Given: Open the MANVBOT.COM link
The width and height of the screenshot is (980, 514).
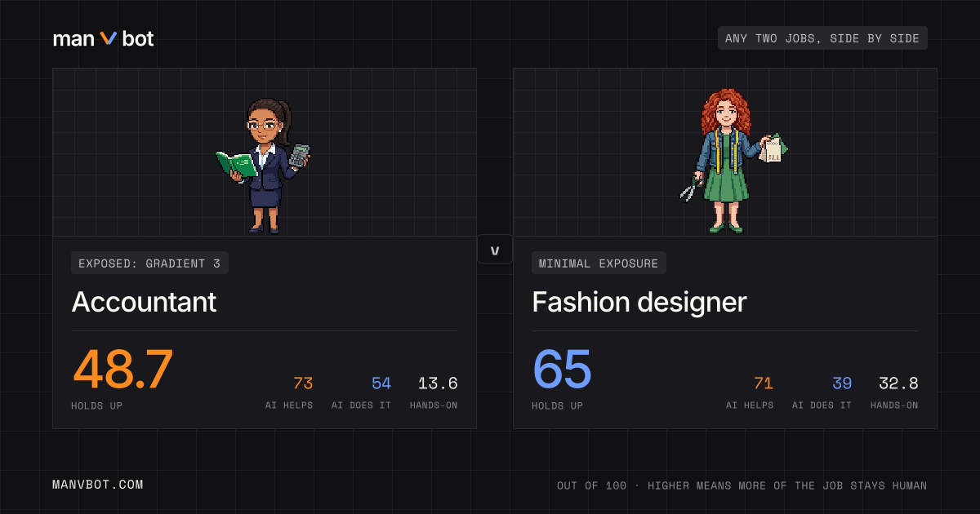Looking at the screenshot, I should tap(98, 485).
